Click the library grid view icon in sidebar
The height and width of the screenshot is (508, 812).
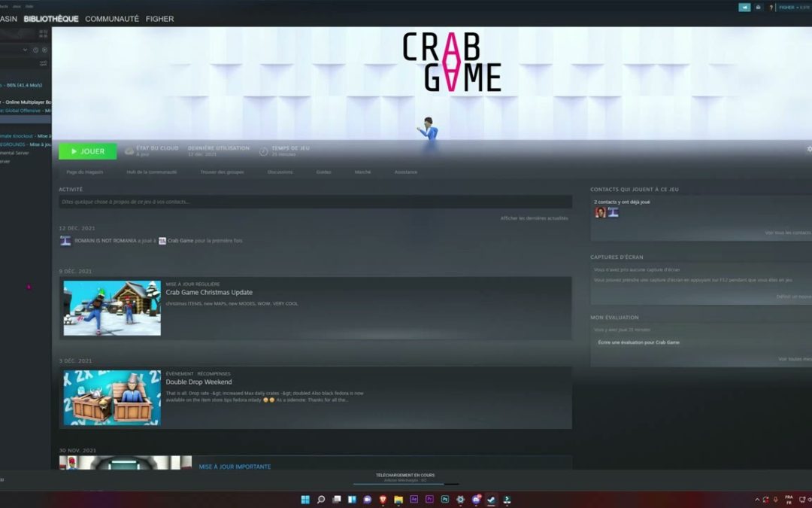click(44, 34)
